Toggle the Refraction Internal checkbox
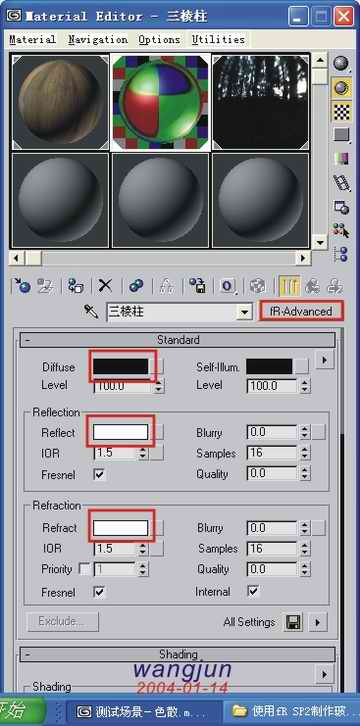The height and width of the screenshot is (726, 360). coord(253,591)
